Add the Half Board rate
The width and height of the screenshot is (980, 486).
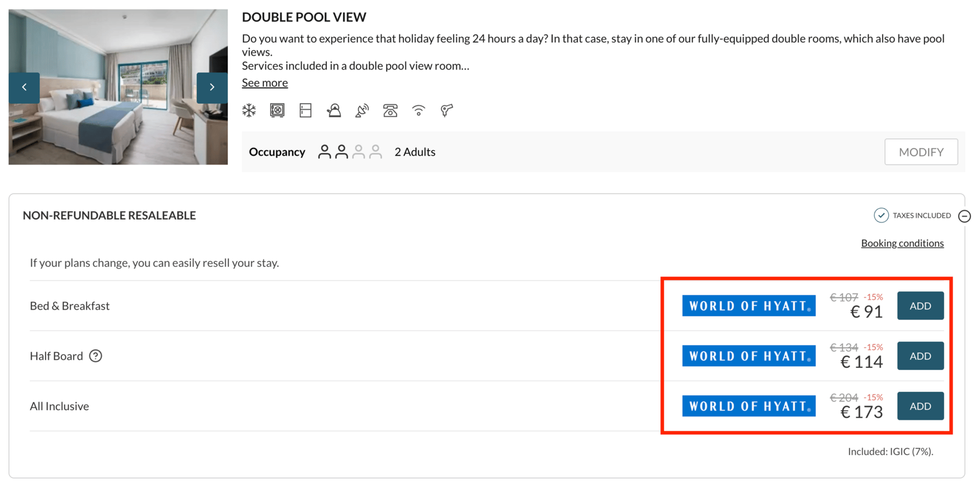920,356
